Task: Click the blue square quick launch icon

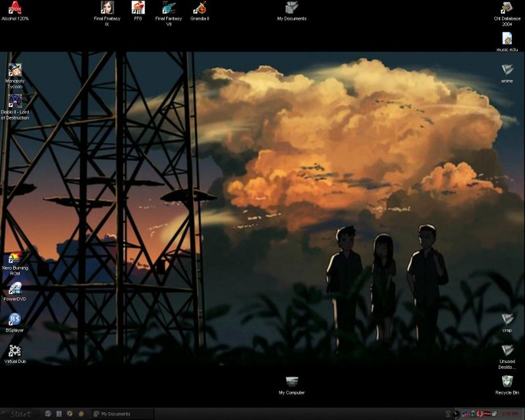Action: tap(59, 413)
